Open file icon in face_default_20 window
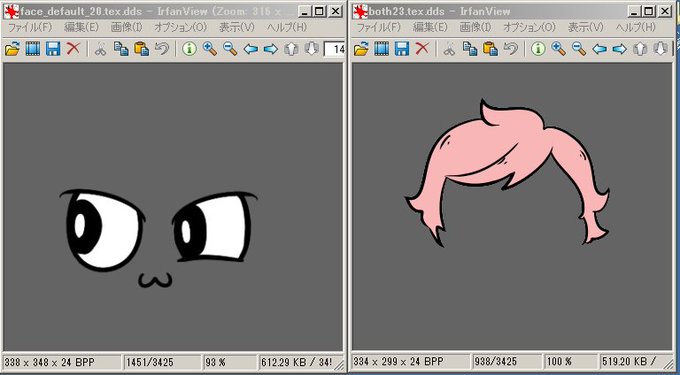680x375 pixels. click(12, 49)
